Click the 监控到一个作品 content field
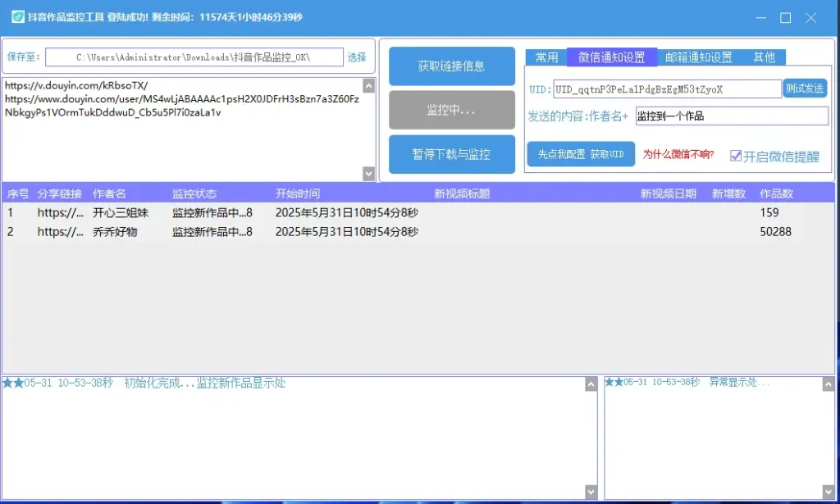 tap(732, 116)
